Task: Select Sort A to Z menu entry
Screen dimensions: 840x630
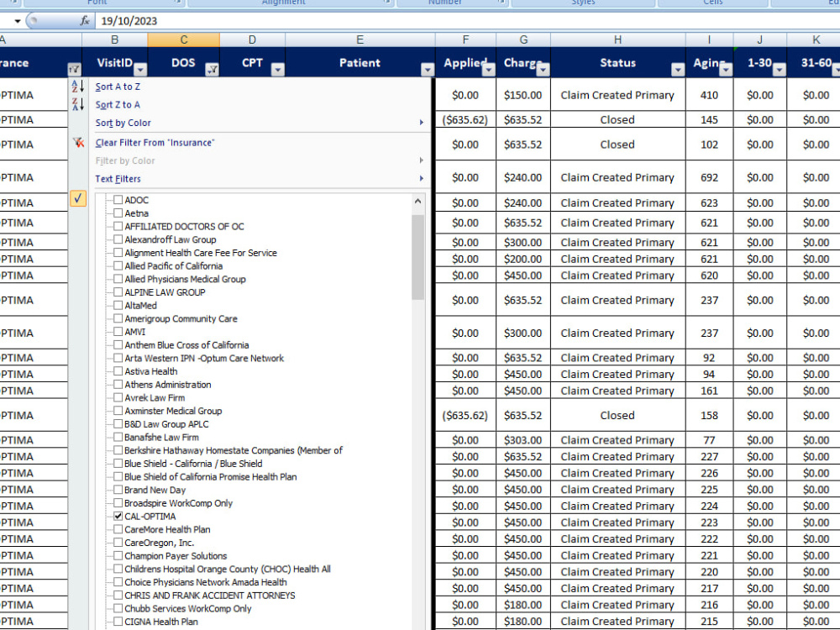Action: (x=118, y=87)
